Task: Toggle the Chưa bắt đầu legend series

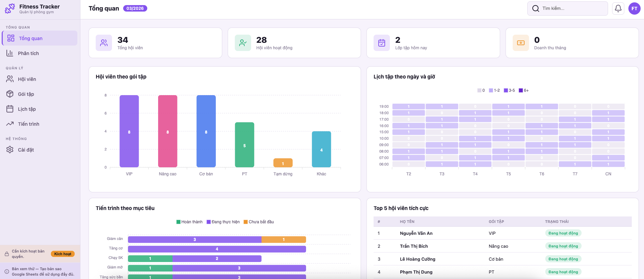Action: click(259, 222)
